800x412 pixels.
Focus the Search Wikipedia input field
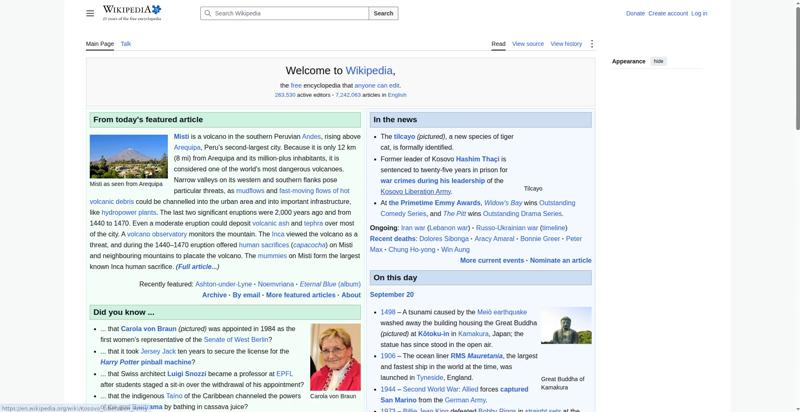285,13
